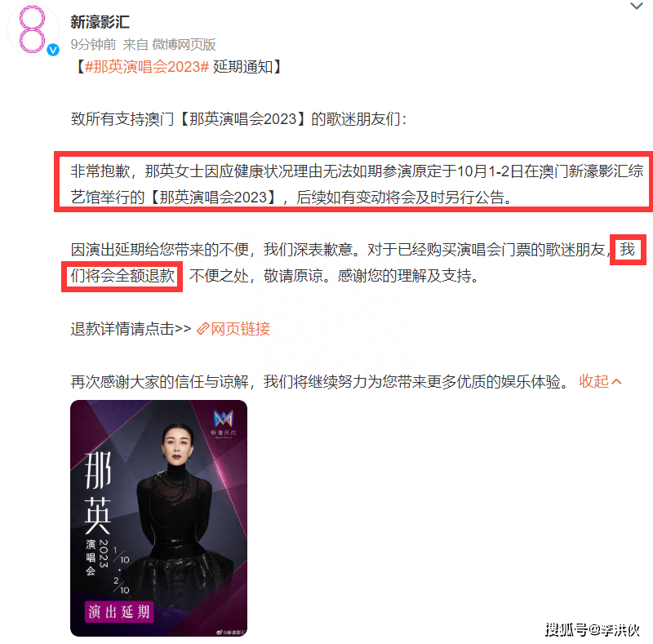
Task: Click the 网页链接 refund details link
Action: point(240,329)
